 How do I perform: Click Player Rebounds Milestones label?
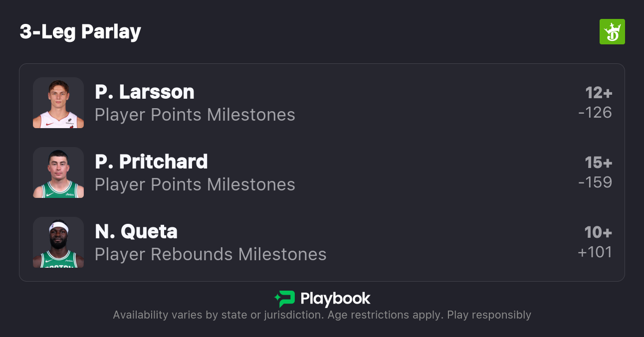click(x=211, y=254)
